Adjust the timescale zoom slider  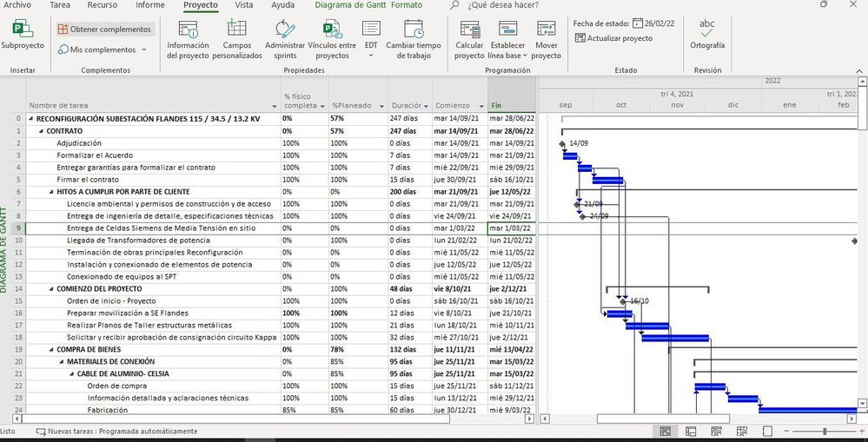coord(825,432)
